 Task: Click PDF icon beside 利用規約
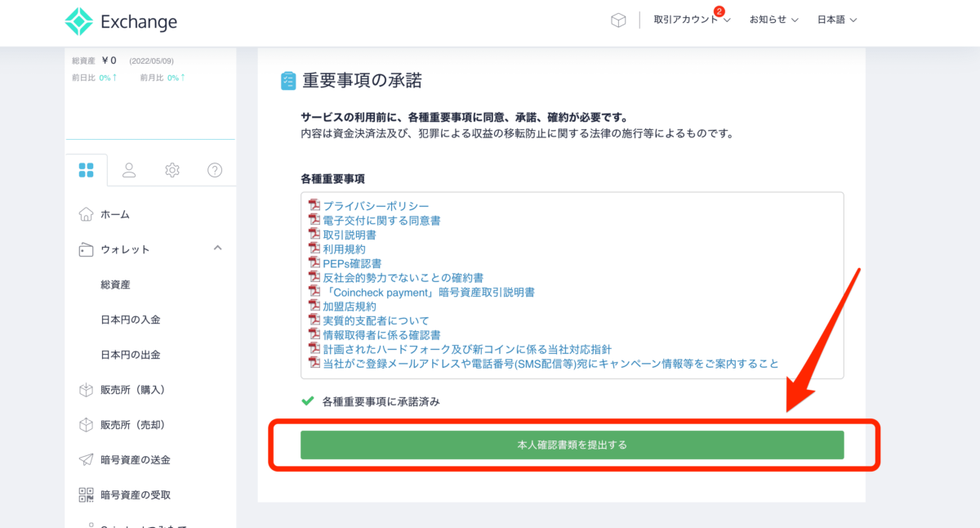point(314,248)
